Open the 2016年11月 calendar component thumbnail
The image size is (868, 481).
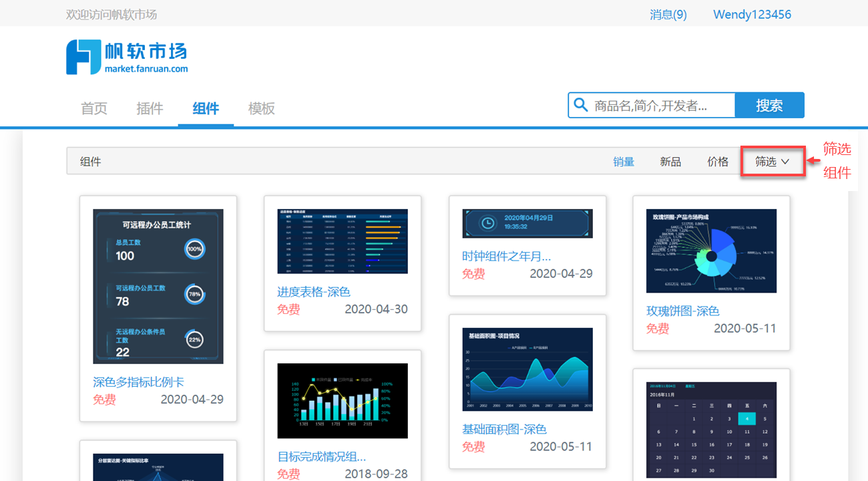pyautogui.click(x=711, y=430)
